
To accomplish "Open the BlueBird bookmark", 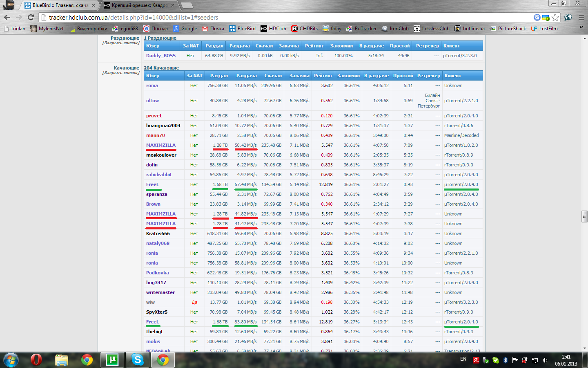I will coord(242,29).
